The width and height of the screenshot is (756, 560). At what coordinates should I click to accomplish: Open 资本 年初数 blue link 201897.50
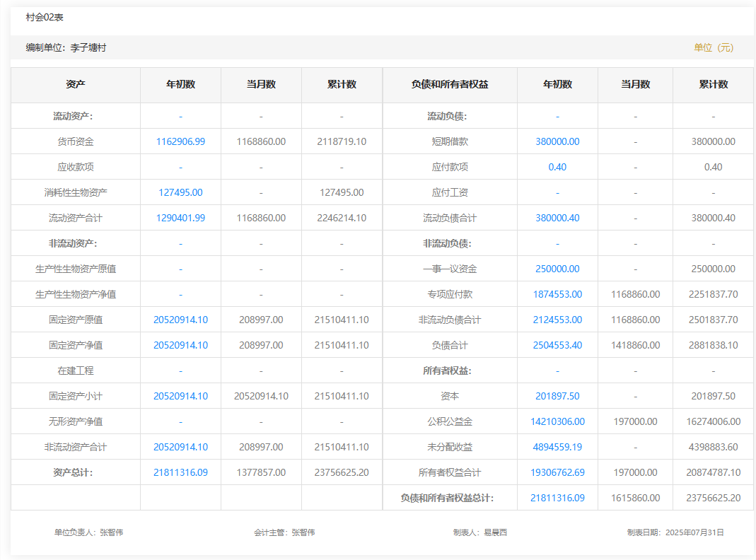click(x=557, y=396)
